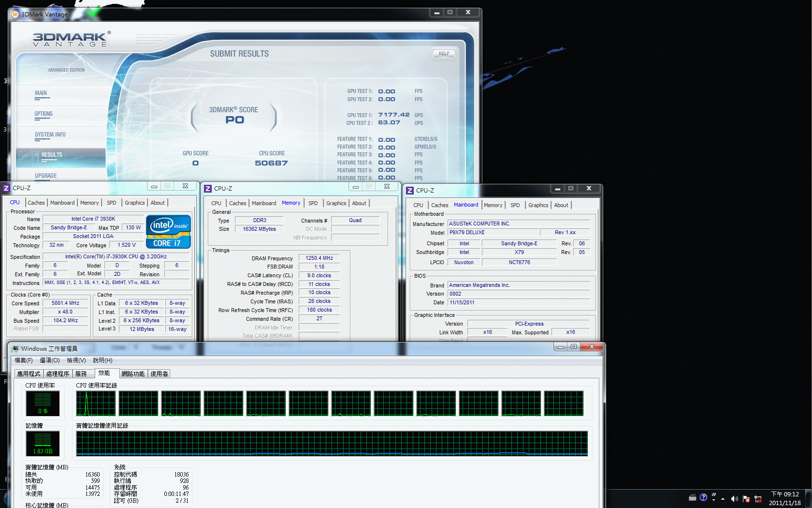This screenshot has height=508, width=812.
Task: Select Caches tab in the middle CPU-Z window
Action: [238, 203]
